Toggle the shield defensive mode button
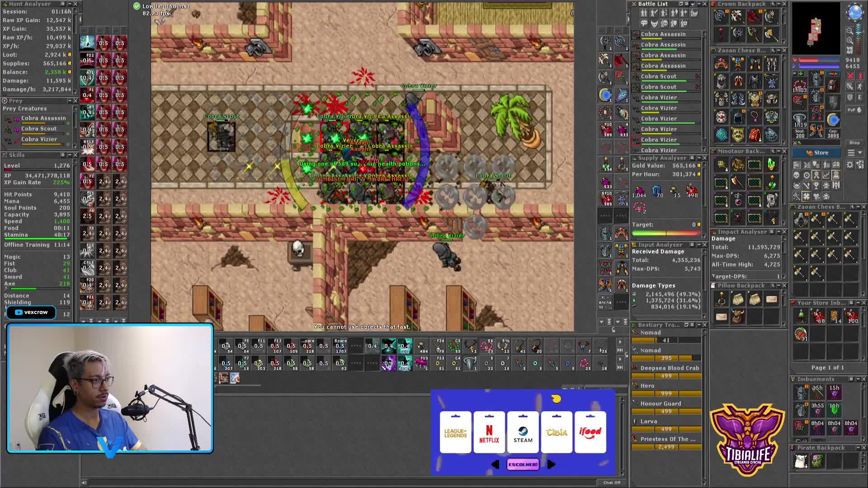 [850, 98]
